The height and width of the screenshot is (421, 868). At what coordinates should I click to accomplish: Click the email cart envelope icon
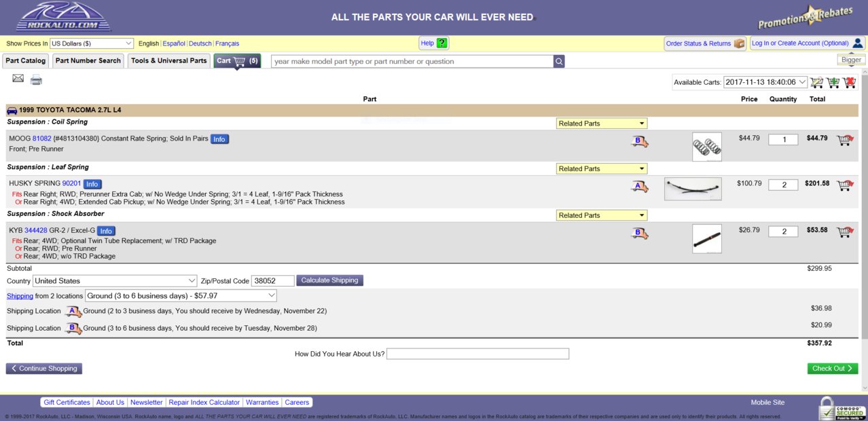(18, 79)
